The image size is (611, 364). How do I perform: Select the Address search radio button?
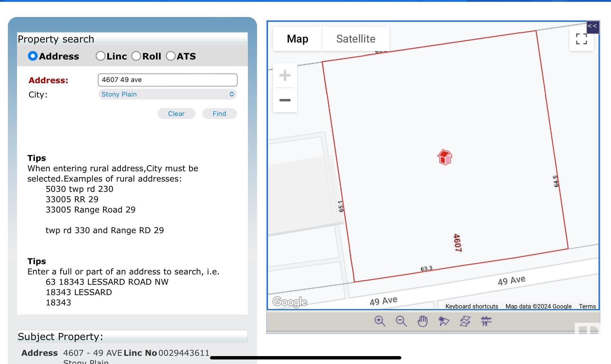click(x=33, y=56)
